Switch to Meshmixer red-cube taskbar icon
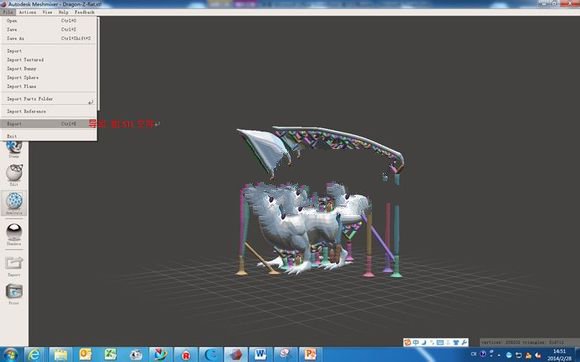The width and height of the screenshot is (580, 362). pos(236,355)
